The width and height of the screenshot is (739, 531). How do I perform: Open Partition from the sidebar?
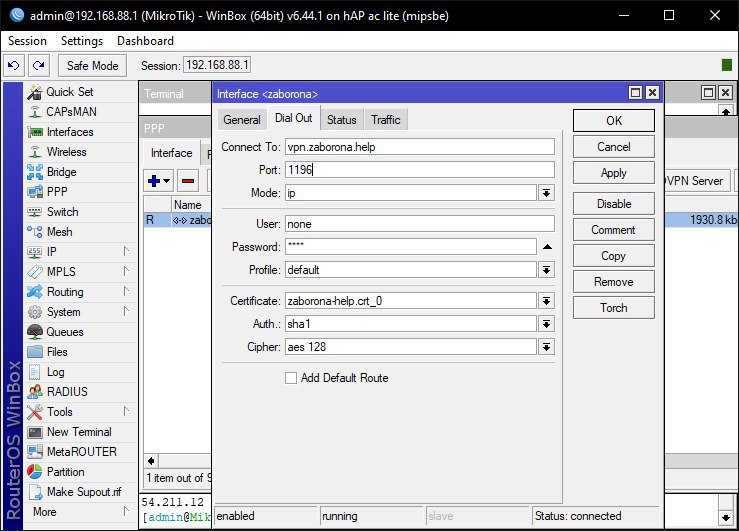coord(81,472)
